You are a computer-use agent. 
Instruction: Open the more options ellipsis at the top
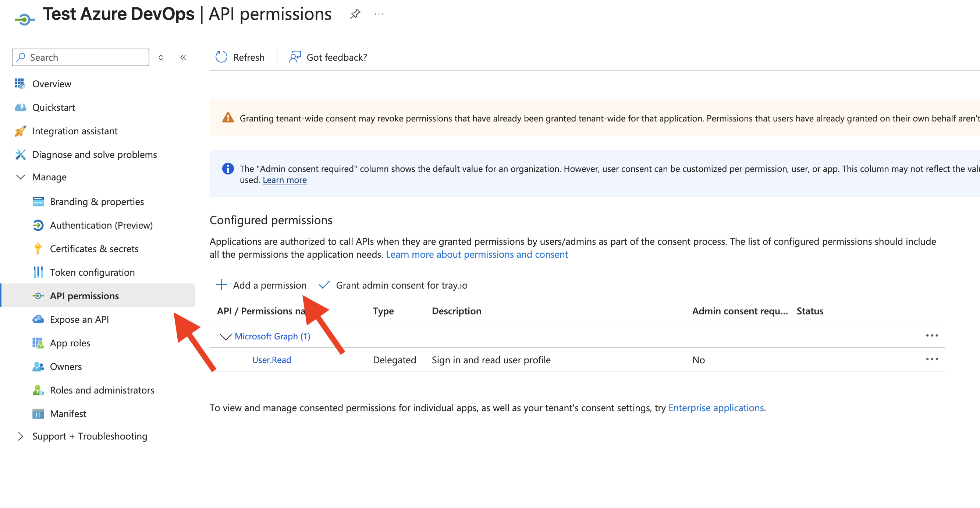click(379, 14)
